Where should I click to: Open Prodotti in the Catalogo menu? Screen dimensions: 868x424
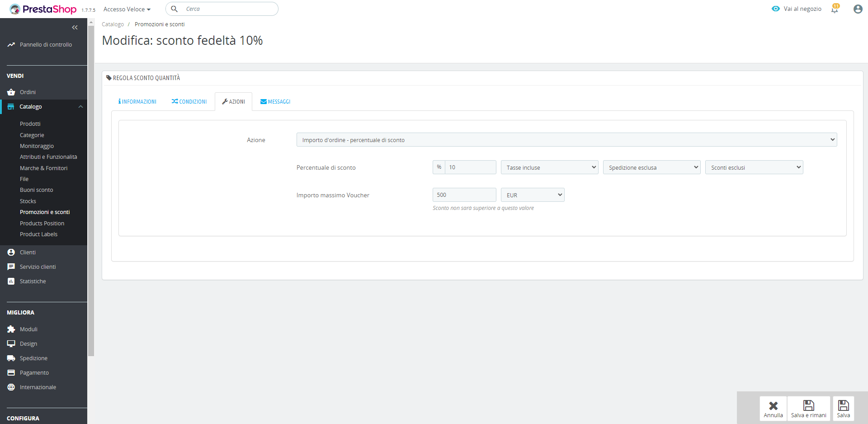point(30,124)
